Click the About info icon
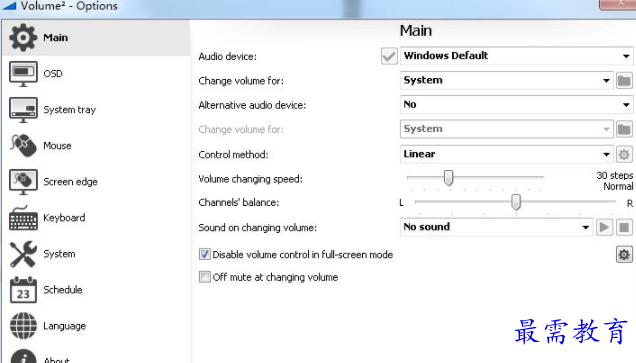The width and height of the screenshot is (636, 363). pyautogui.click(x=23, y=356)
